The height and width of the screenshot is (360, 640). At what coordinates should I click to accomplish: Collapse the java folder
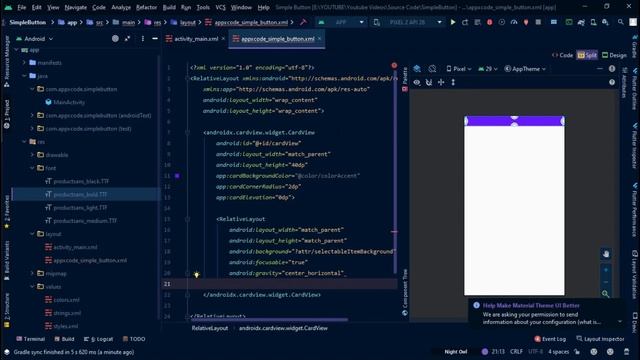point(24,76)
